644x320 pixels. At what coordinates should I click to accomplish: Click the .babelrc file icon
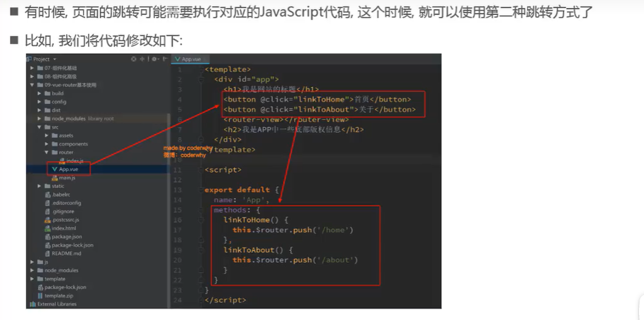coord(48,194)
